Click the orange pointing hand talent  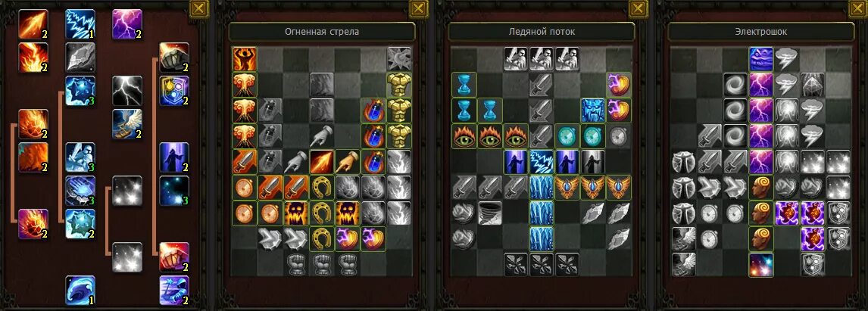[347, 162]
